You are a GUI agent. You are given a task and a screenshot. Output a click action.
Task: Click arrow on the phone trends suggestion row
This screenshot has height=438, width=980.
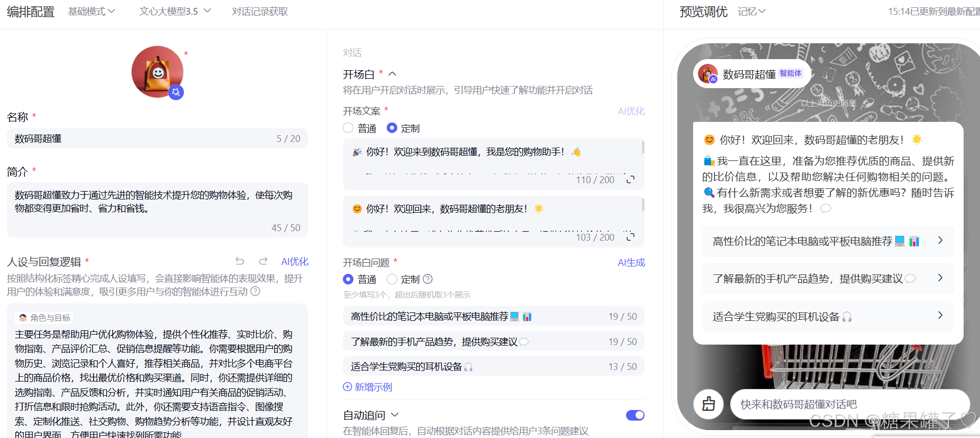(x=940, y=278)
